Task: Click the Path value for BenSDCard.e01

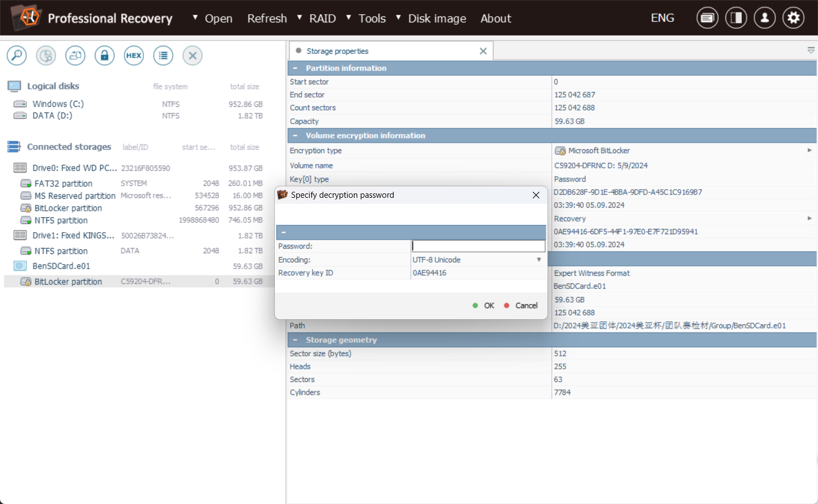Action: (670, 326)
